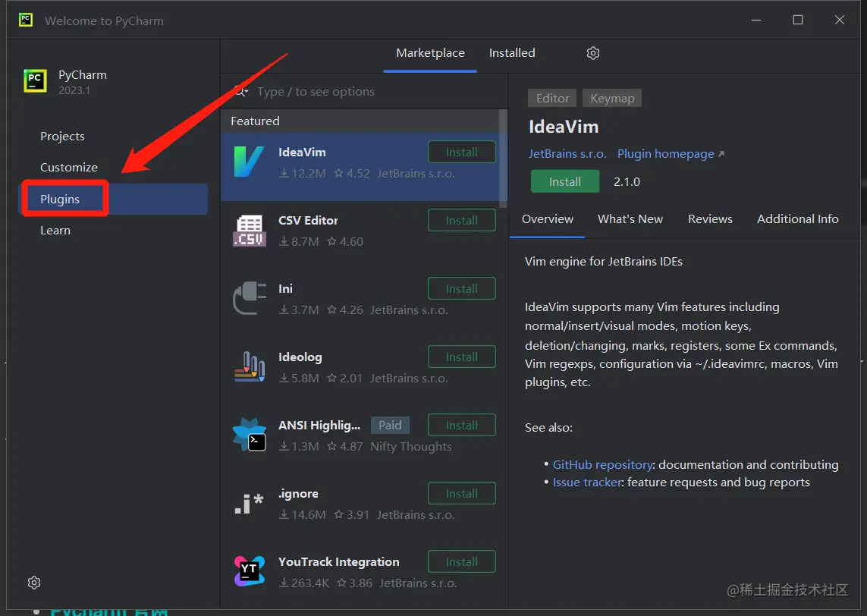This screenshot has height=616, width=867.
Task: Click the CSV Editor plugin icon
Action: 250,231
